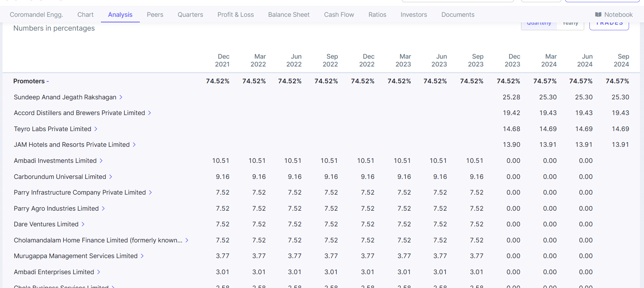Expand Dare Ventures Limited chevron

83,224
